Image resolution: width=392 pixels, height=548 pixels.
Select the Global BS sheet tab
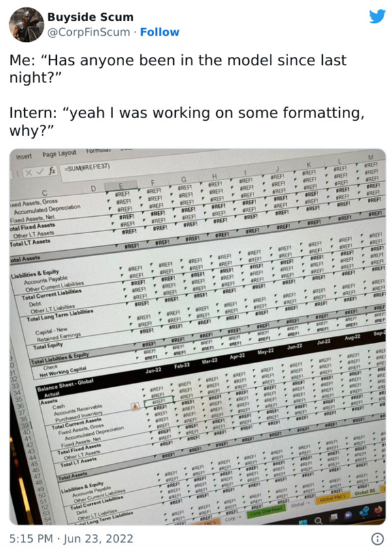tap(365, 493)
